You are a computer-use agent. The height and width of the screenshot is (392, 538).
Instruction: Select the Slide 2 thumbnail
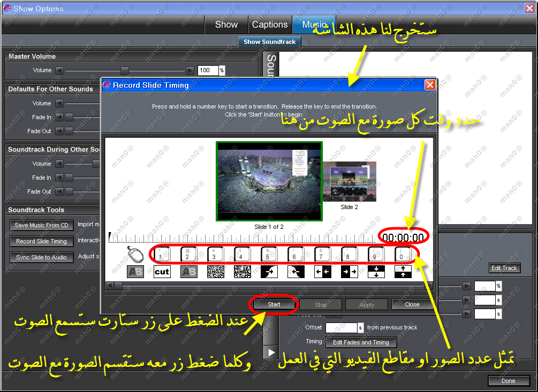(349, 182)
